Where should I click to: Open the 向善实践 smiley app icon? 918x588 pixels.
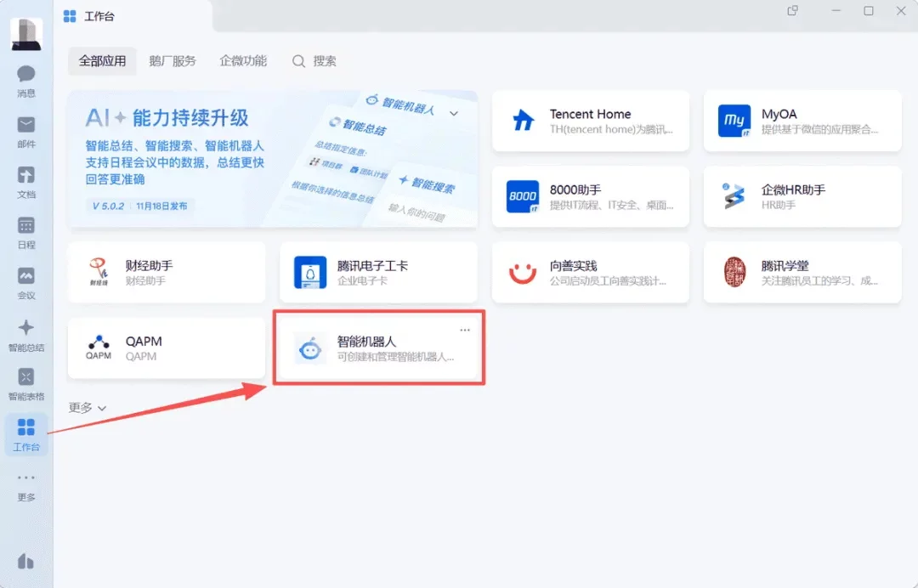[x=522, y=272]
